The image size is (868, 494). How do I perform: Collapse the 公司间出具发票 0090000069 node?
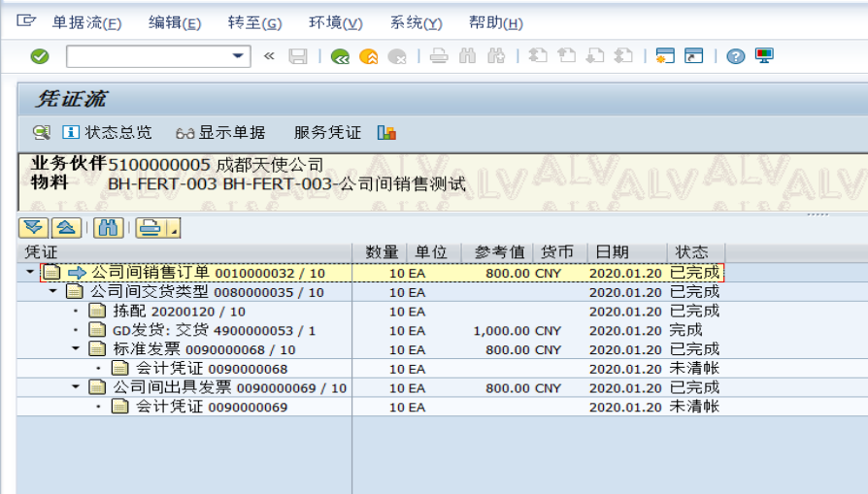pos(76,386)
